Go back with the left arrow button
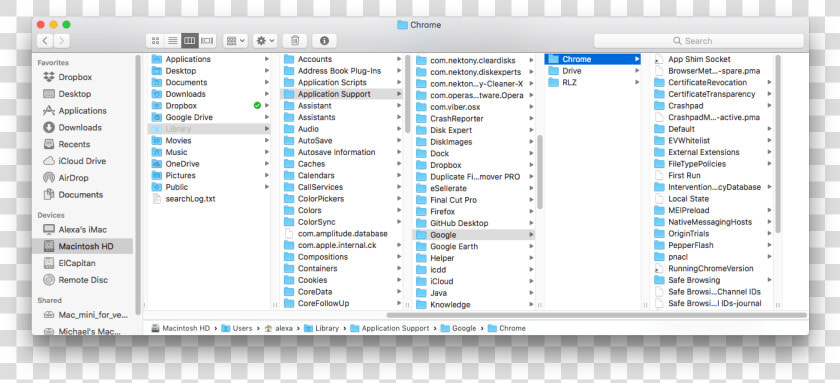Viewport: 840px width, 383px height. coord(45,41)
